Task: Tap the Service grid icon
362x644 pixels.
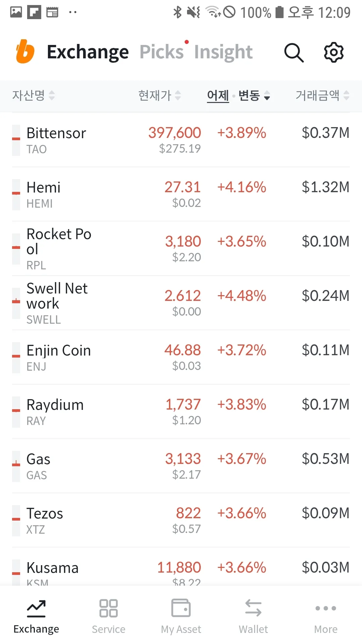Action: pos(109,608)
